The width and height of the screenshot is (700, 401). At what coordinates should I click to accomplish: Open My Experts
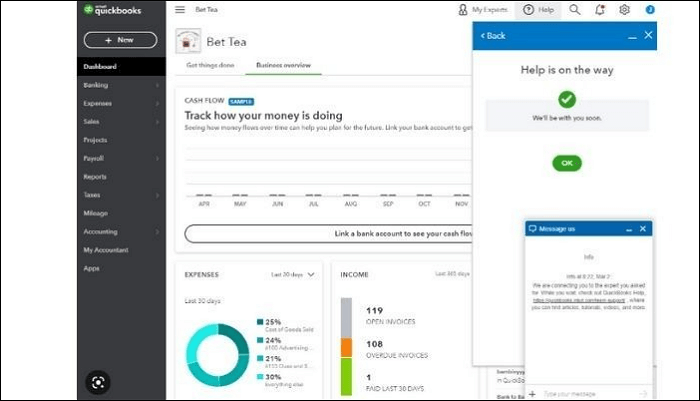click(483, 9)
